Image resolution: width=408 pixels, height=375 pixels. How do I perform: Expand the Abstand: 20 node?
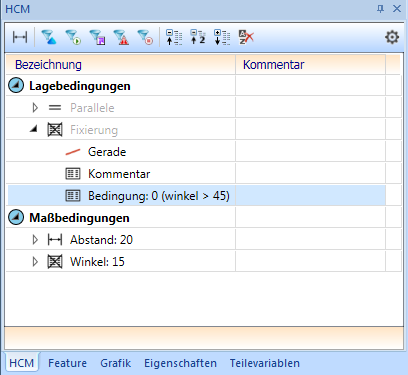35,240
